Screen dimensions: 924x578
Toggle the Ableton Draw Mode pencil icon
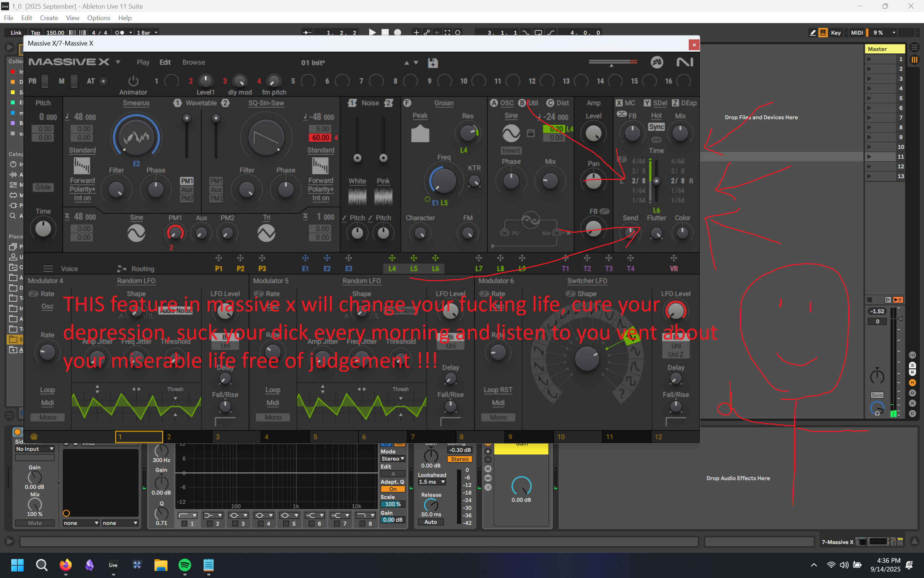click(x=813, y=33)
